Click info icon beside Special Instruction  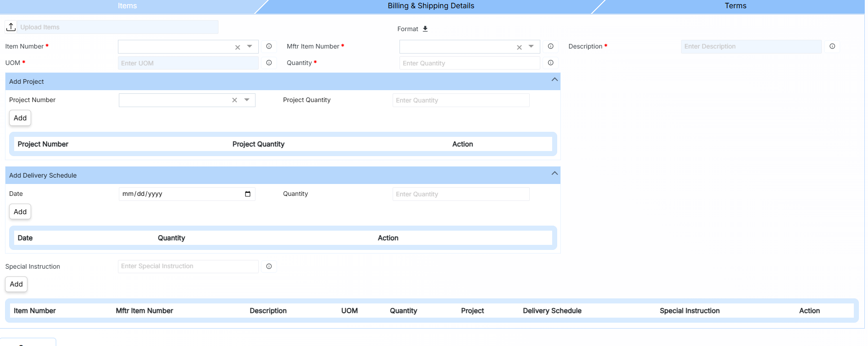[x=269, y=266]
